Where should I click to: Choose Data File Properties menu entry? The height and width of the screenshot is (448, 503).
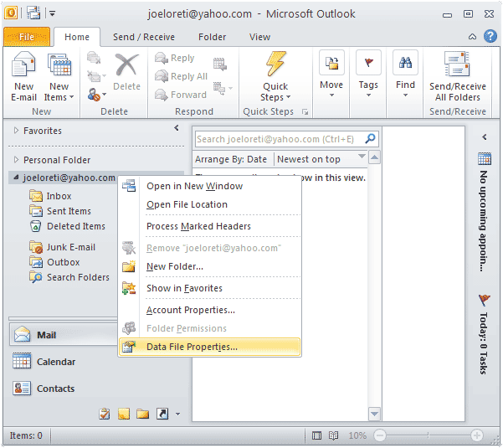[x=192, y=347]
